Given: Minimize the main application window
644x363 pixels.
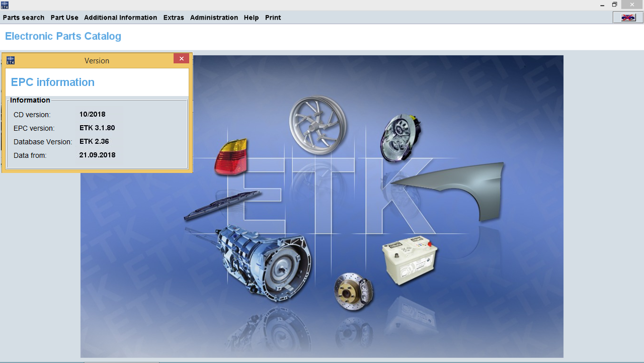Looking at the screenshot, I should (x=602, y=5).
